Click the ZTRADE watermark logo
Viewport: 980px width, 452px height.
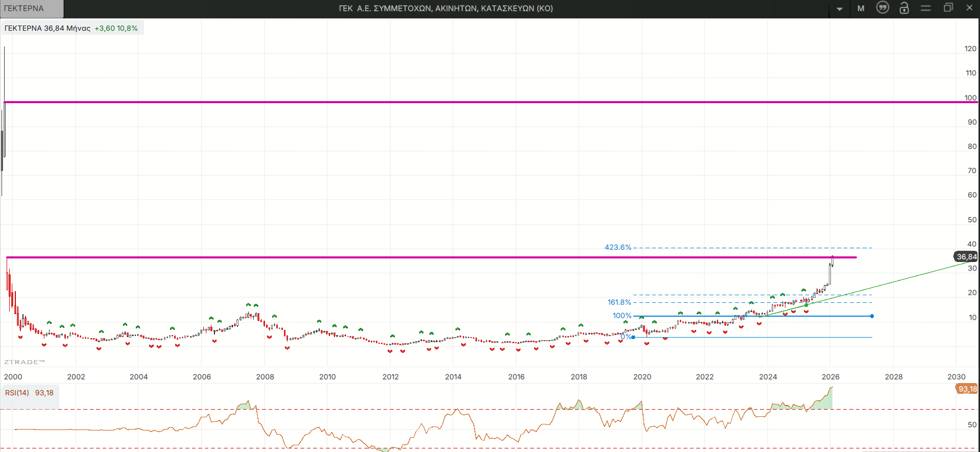point(25,362)
